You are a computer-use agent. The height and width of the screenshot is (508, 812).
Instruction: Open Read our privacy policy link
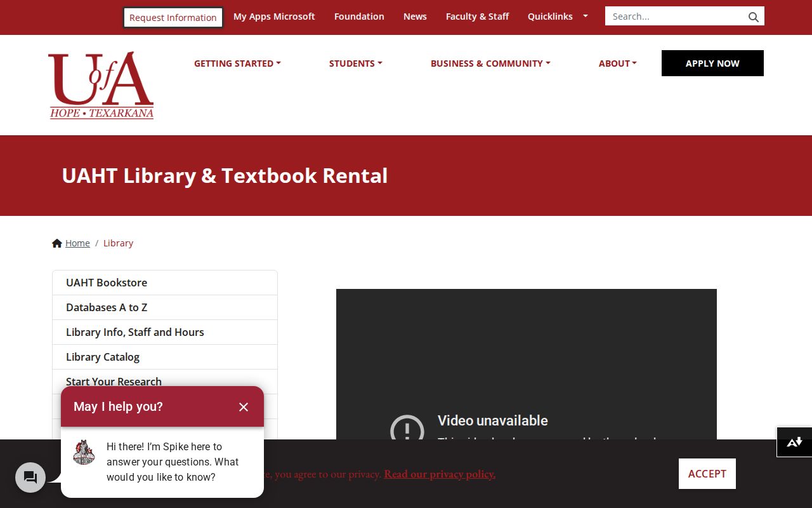coord(440,474)
